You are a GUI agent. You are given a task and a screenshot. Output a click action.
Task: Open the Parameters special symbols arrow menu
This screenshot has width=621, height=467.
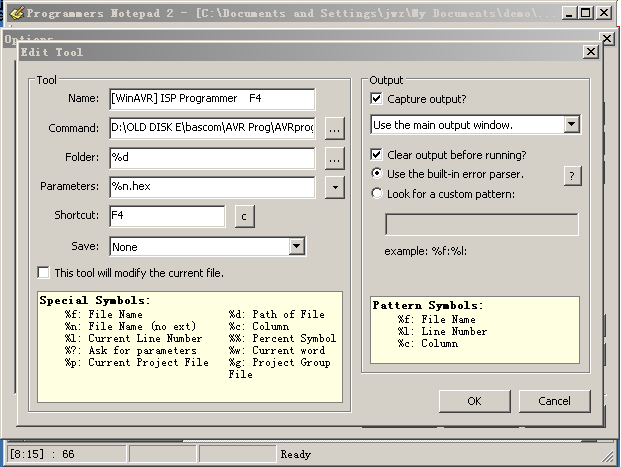[x=335, y=187]
